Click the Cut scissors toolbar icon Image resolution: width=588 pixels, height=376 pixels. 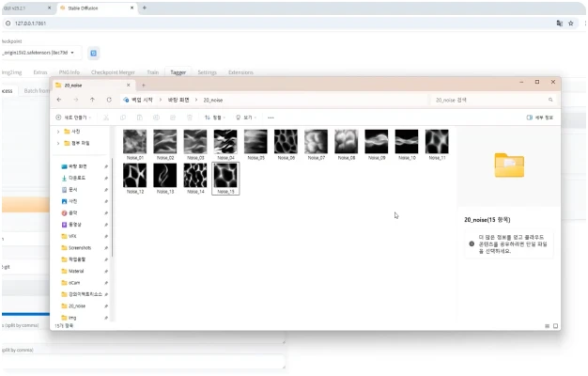coord(106,117)
